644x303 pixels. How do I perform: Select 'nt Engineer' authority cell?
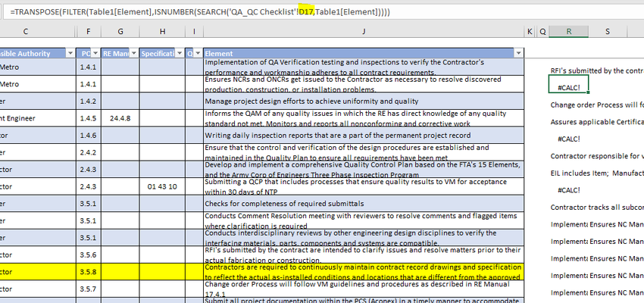[37, 118]
